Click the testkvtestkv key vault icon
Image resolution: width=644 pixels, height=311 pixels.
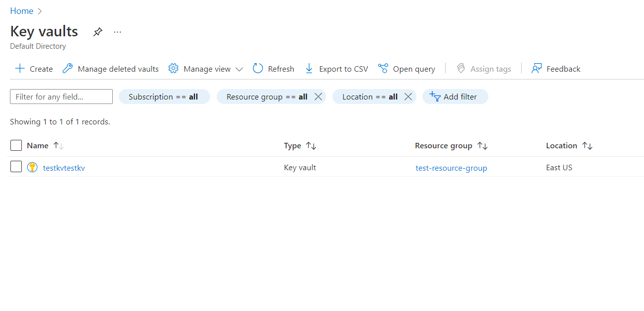(32, 168)
